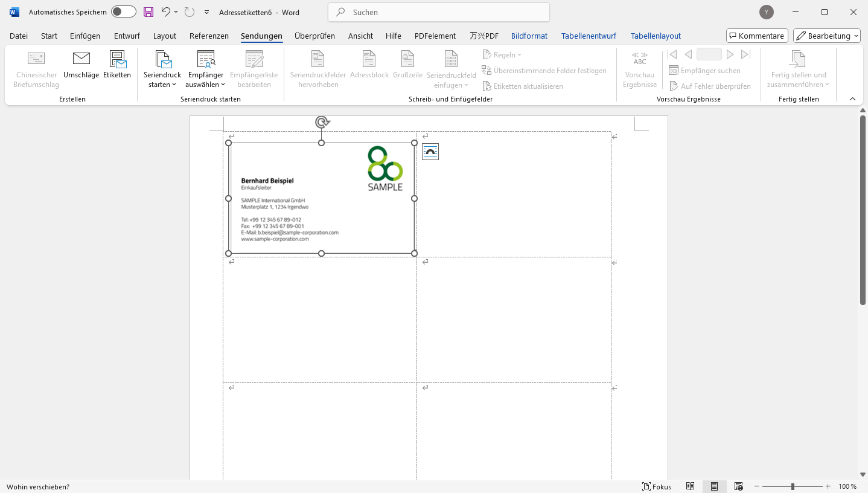Click the Redo icon
The image size is (868, 493).
(x=190, y=12)
